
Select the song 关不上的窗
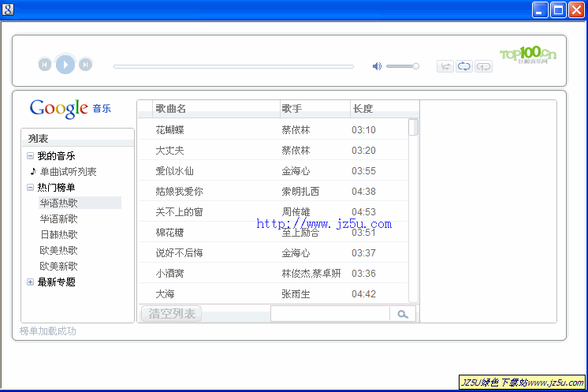(179, 212)
